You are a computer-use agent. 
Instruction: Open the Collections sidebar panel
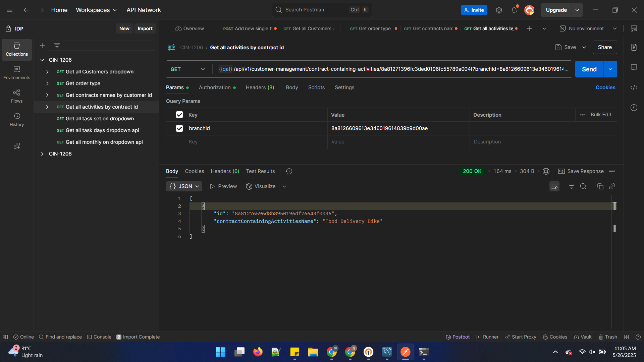click(17, 50)
